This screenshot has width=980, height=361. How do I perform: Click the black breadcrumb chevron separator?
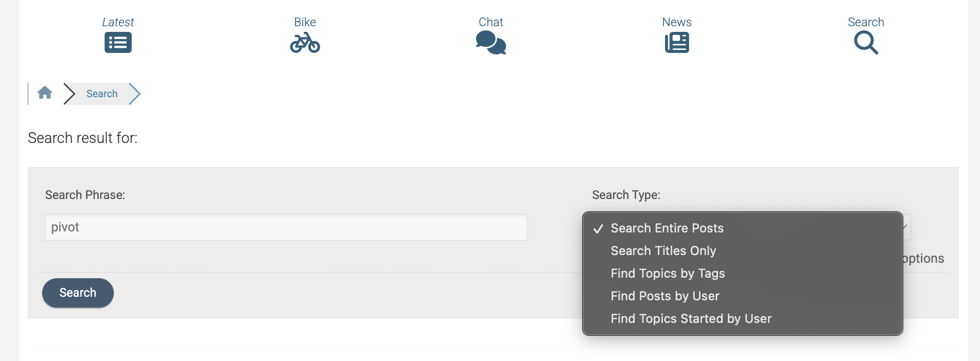(x=69, y=94)
